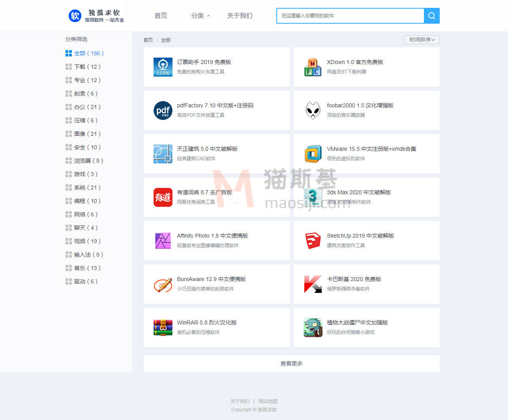
Task: Open 天正建筑 5.0 中文破解版 title
Action: (x=207, y=149)
